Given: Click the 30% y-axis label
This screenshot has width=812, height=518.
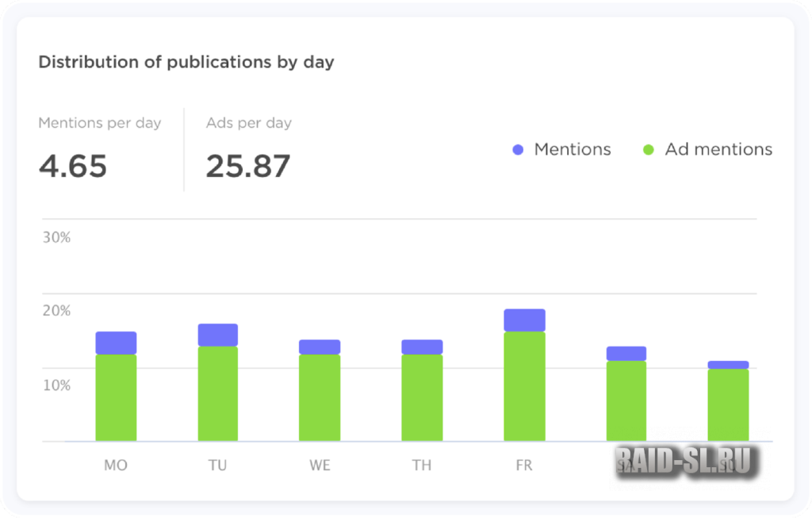Looking at the screenshot, I should click(x=56, y=237).
